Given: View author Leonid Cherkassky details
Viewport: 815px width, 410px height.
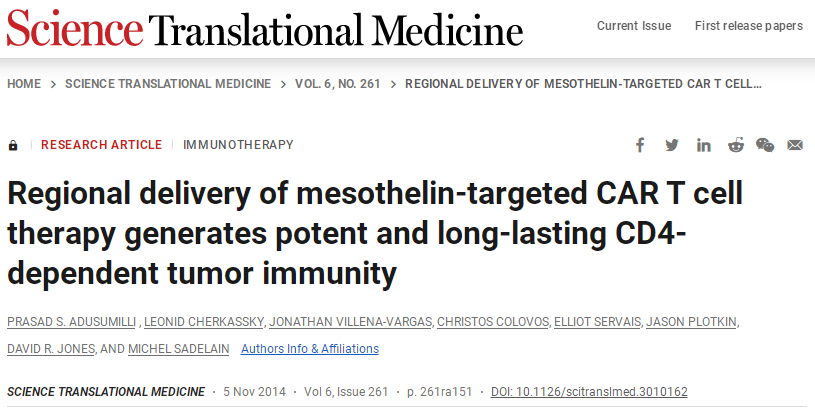Looking at the screenshot, I should click(x=207, y=321).
